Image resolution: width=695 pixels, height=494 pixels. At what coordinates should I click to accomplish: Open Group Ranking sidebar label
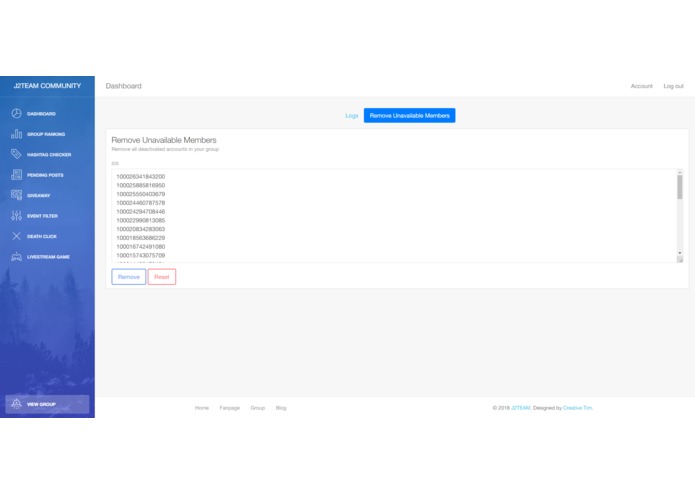click(46, 134)
